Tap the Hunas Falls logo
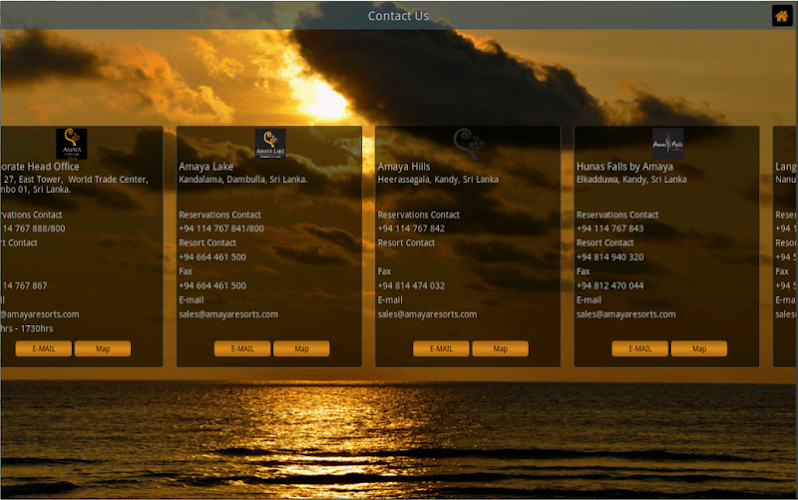Screen dimensions: 798x500 click(x=668, y=144)
